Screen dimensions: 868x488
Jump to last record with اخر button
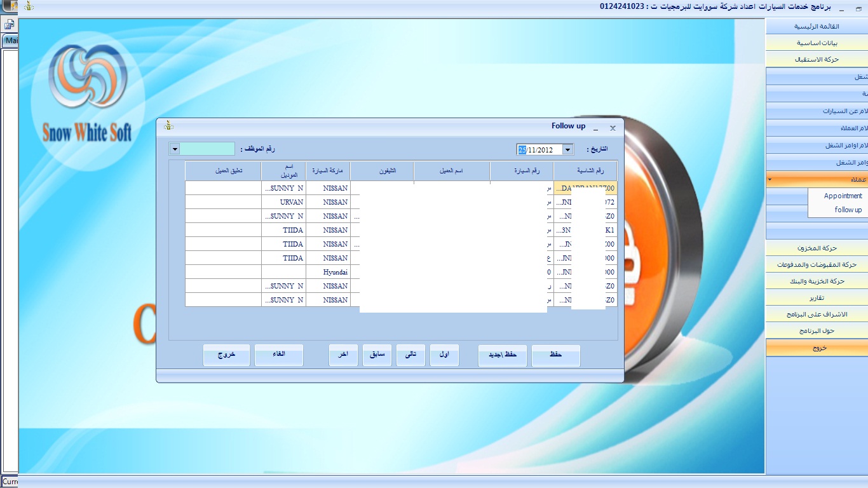pos(343,355)
